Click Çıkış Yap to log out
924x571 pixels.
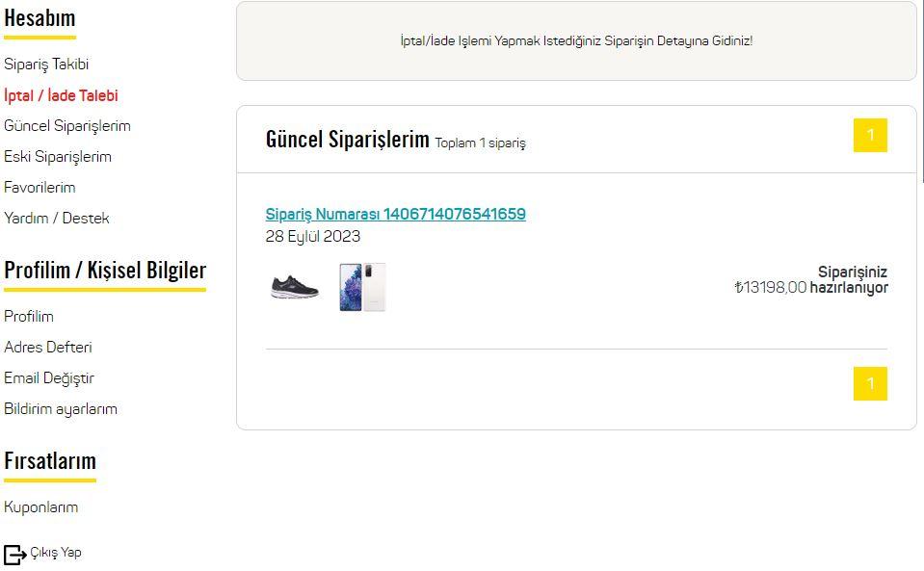point(56,553)
